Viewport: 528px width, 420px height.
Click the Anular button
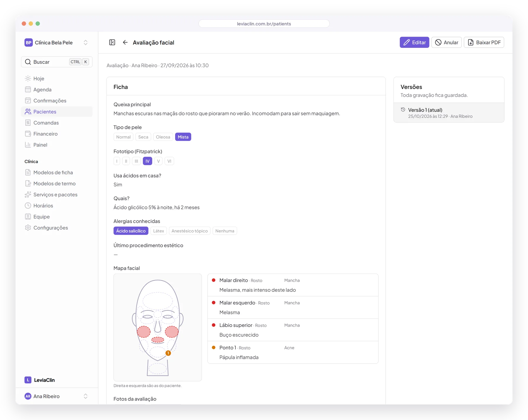[x=446, y=43]
